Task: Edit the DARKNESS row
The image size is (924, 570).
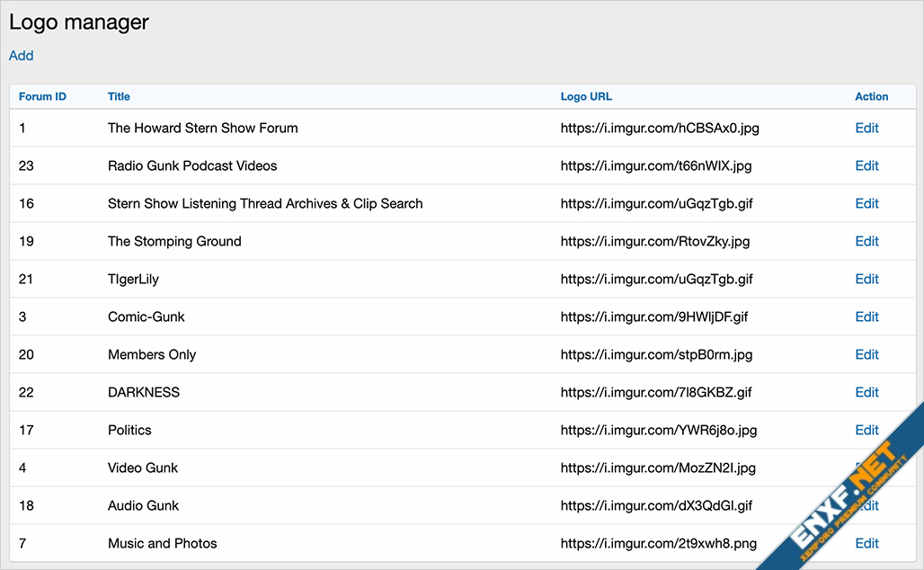Action: tap(866, 392)
